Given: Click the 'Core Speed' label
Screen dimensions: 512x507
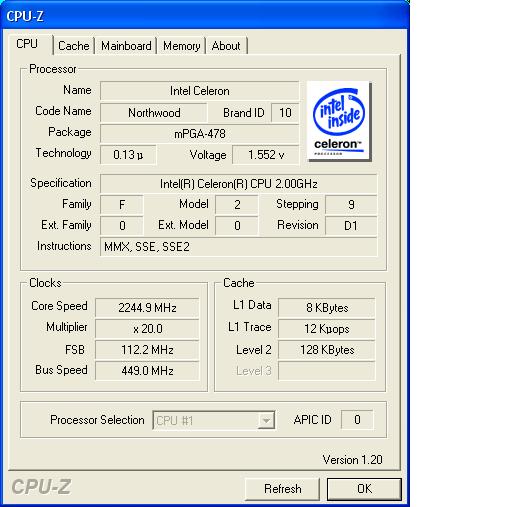Looking at the screenshot, I should (59, 306).
